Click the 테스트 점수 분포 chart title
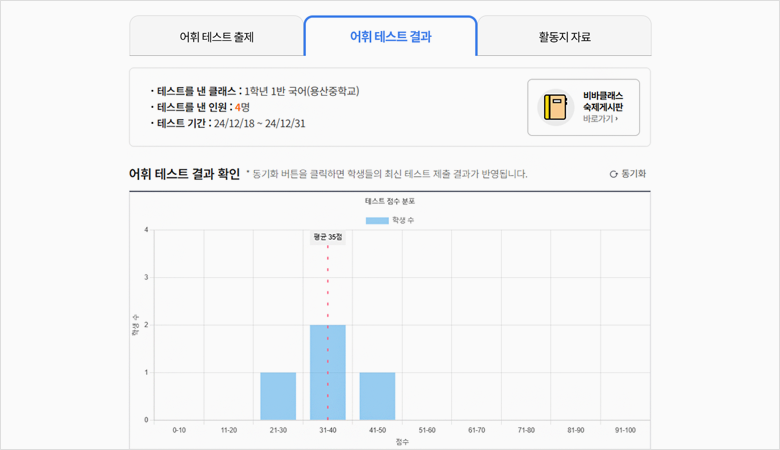Viewport: 780px width, 450px height. 390,201
